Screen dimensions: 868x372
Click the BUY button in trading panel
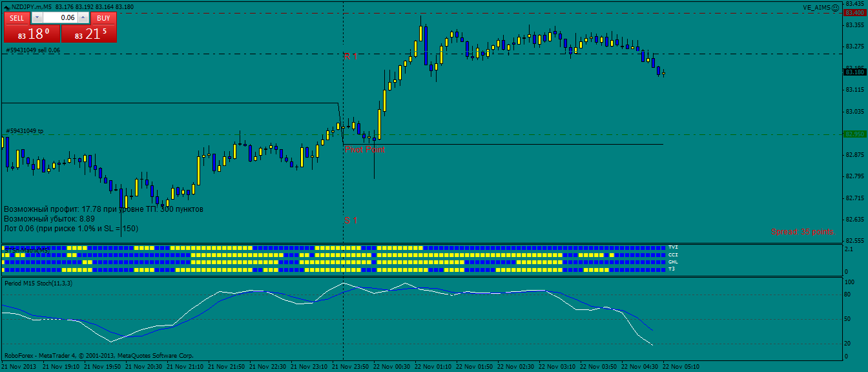[x=103, y=18]
